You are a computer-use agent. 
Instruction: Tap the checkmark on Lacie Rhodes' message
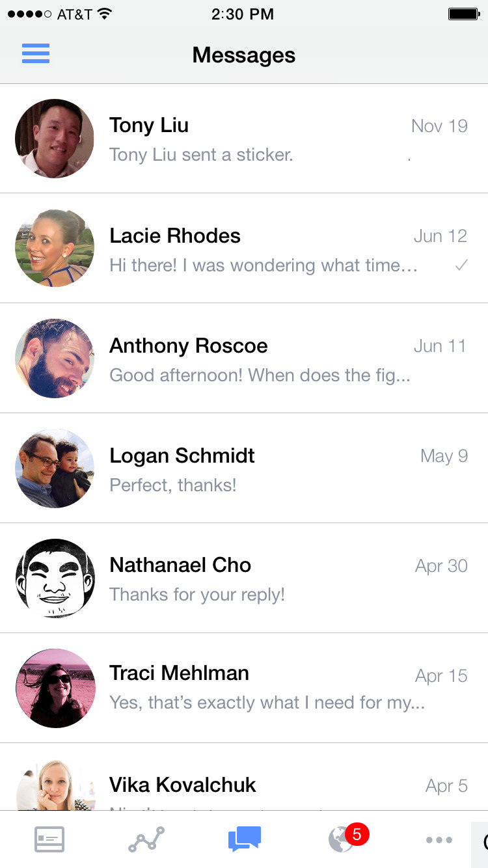(x=461, y=265)
